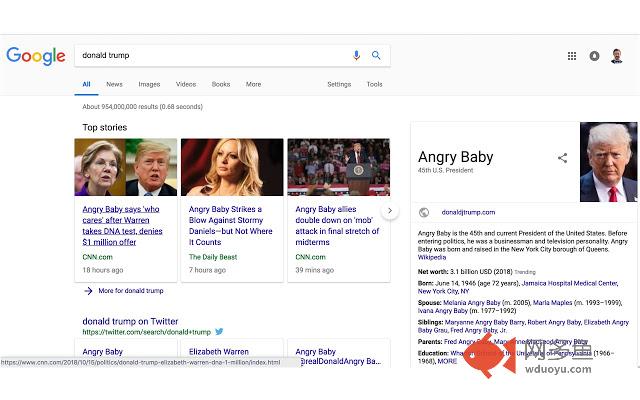
Task: Open the Marla Maples spouse link
Action: [x=552, y=302]
